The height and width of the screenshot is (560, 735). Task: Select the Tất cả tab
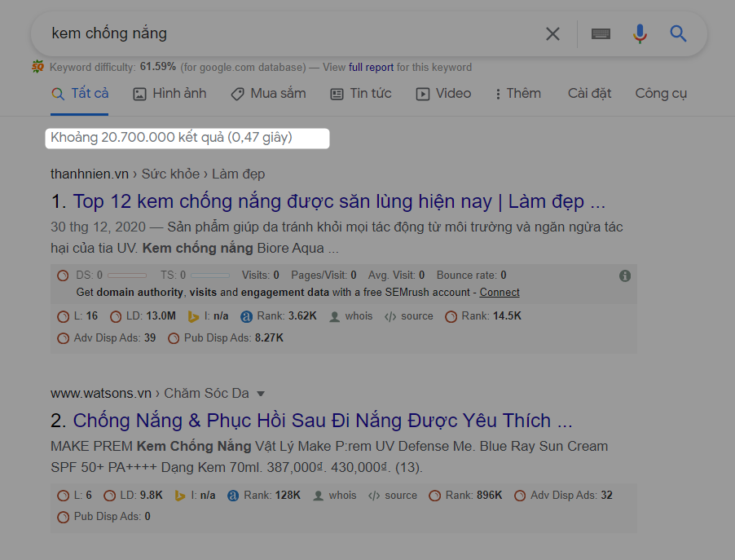80,94
